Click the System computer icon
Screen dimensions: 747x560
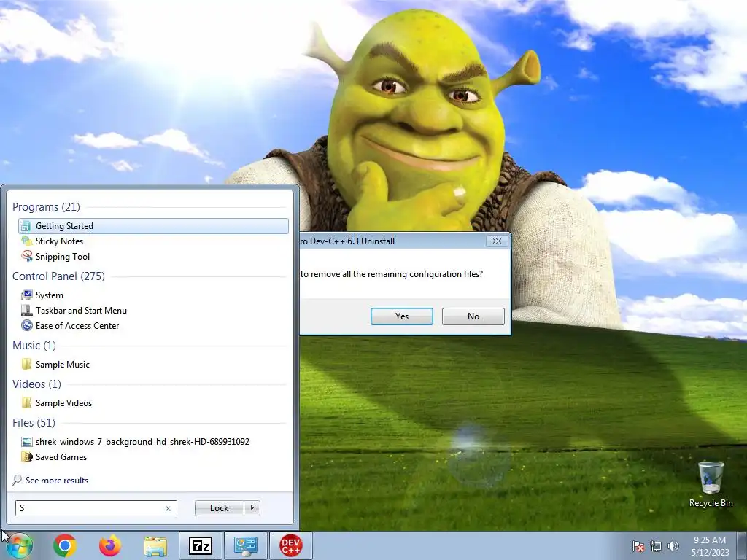tap(27, 295)
